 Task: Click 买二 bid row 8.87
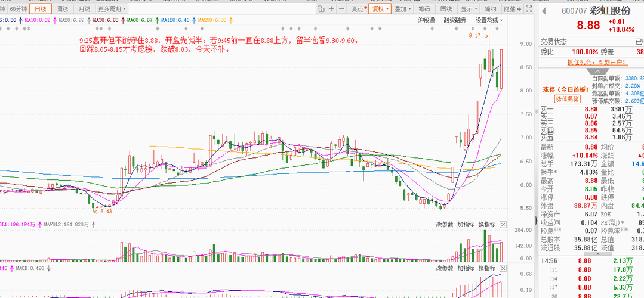pos(591,116)
